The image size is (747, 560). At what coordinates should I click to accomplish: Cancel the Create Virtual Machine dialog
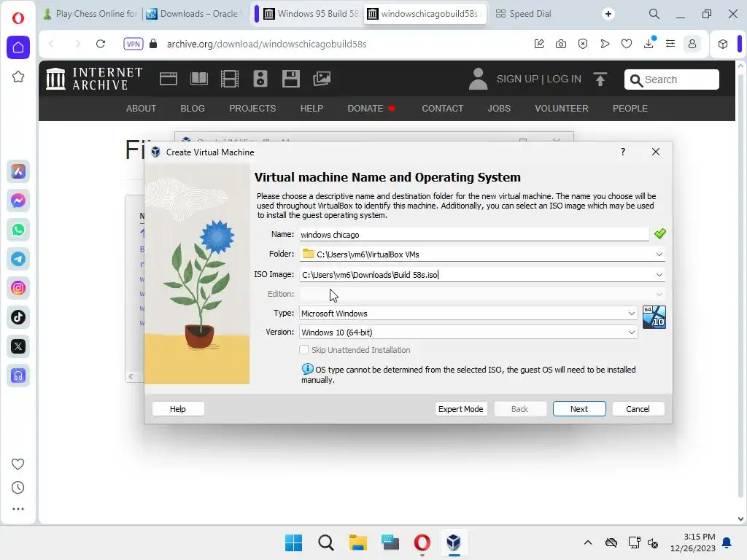point(638,409)
